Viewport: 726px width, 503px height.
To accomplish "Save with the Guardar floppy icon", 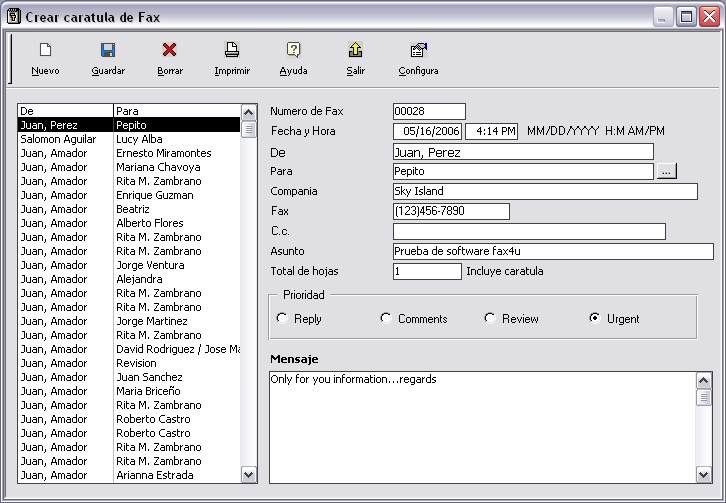I will 108,50.
